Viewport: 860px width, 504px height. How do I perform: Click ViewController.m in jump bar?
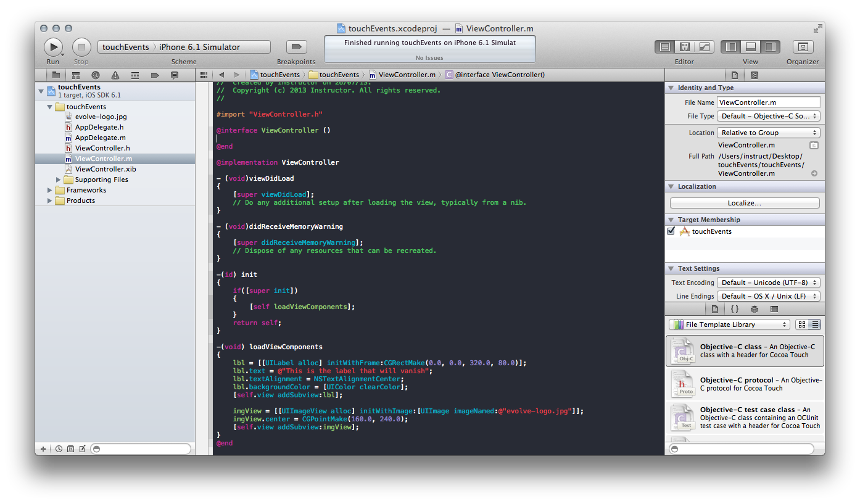407,75
